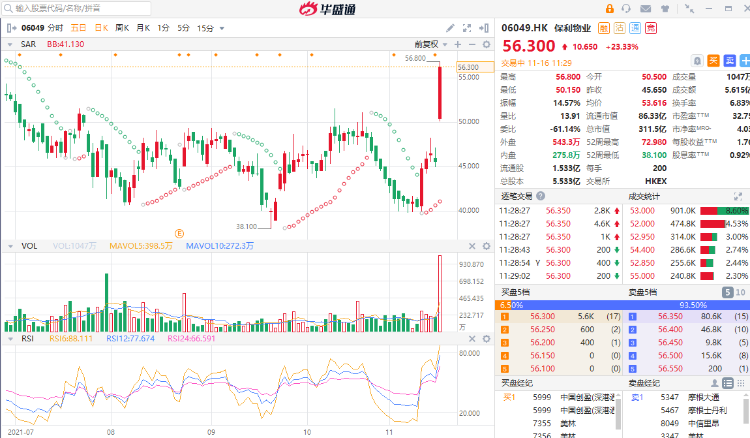Expand chart to fullscreen icon
This screenshot has height=438, width=750.
[x=467, y=28]
